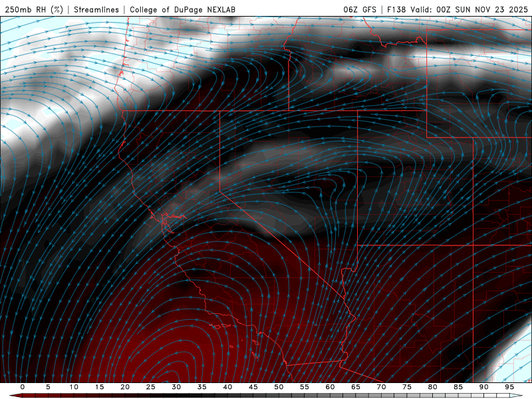Click the '90' value on the color scale
The width and height of the screenshot is (532, 399).
coord(484,387)
